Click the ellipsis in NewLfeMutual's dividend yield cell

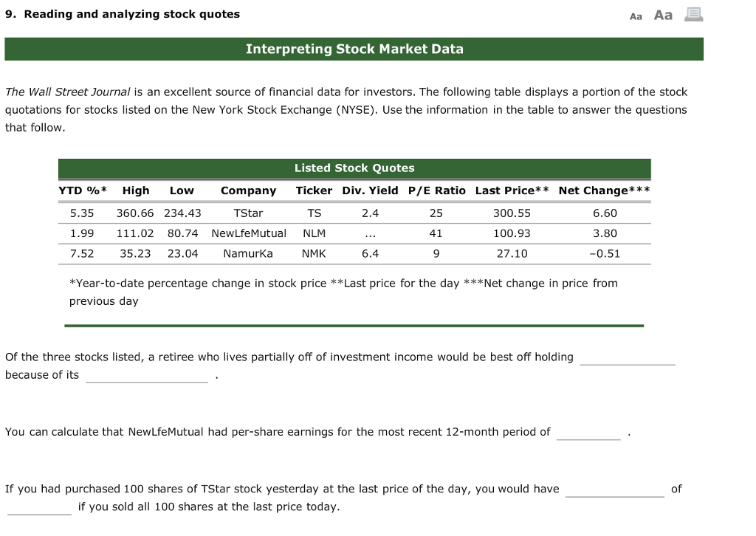(370, 233)
